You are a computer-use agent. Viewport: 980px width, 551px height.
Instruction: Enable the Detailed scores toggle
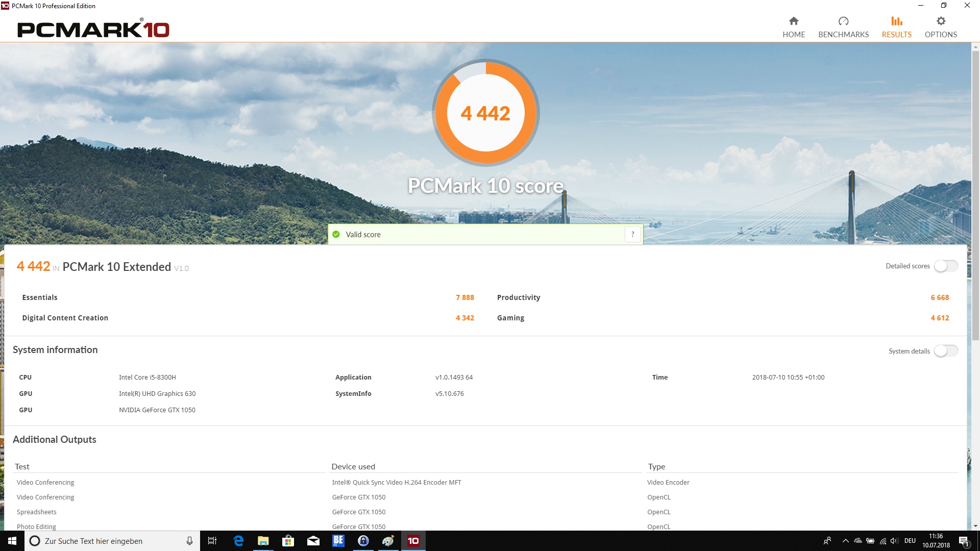pyautogui.click(x=946, y=266)
